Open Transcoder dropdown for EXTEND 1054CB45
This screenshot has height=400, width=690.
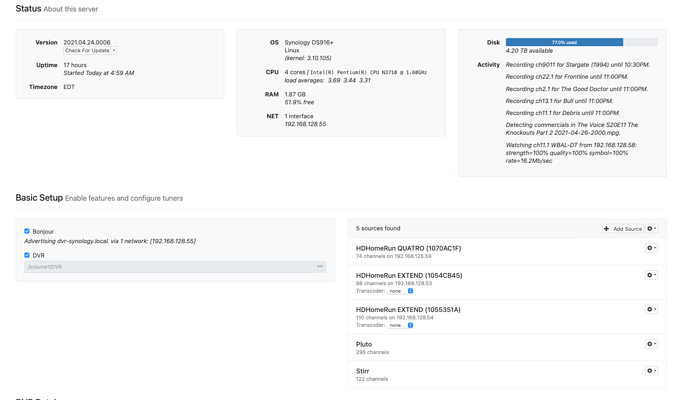(400, 291)
